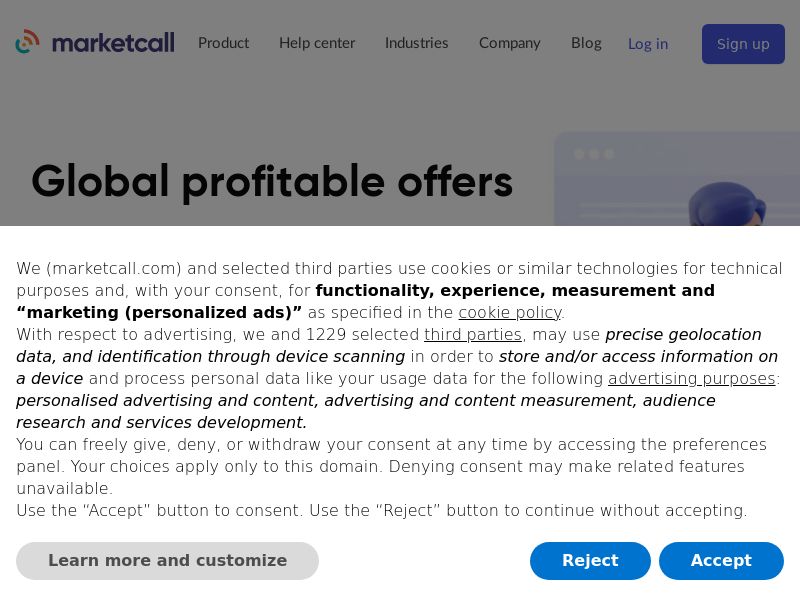Open the Company menu item
The image size is (800, 600).
(x=509, y=43)
